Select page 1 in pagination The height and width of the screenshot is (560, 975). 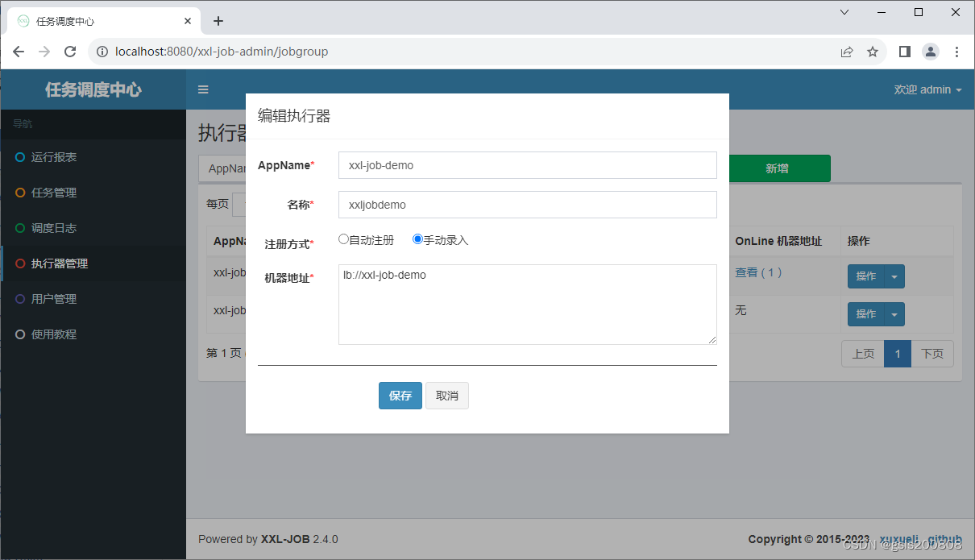[x=898, y=354]
